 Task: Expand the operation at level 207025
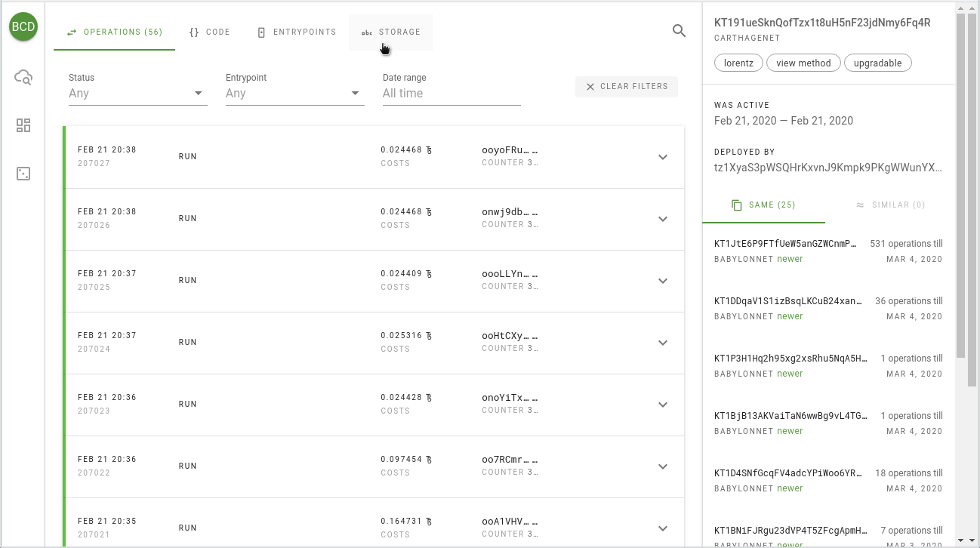tap(663, 281)
